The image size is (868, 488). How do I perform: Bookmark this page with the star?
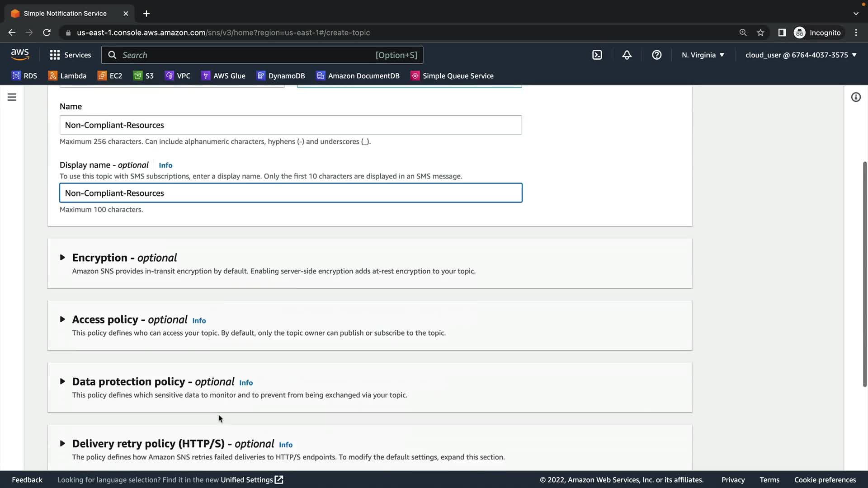(x=760, y=33)
